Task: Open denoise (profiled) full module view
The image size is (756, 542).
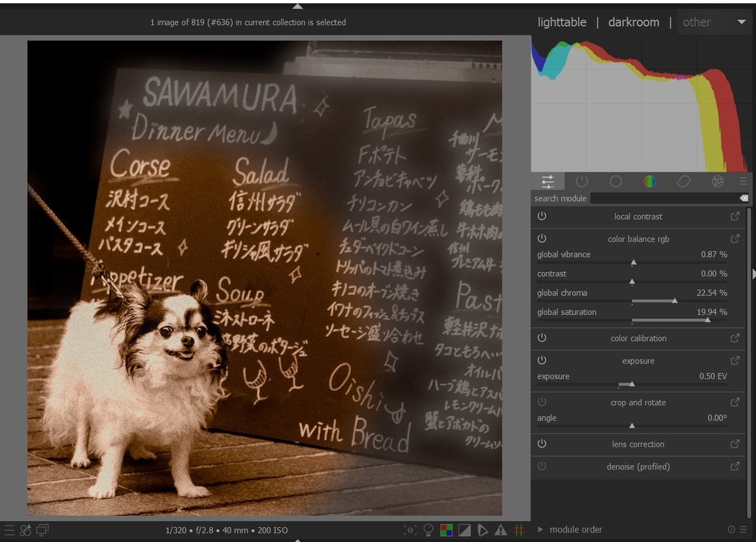Action: pos(735,467)
